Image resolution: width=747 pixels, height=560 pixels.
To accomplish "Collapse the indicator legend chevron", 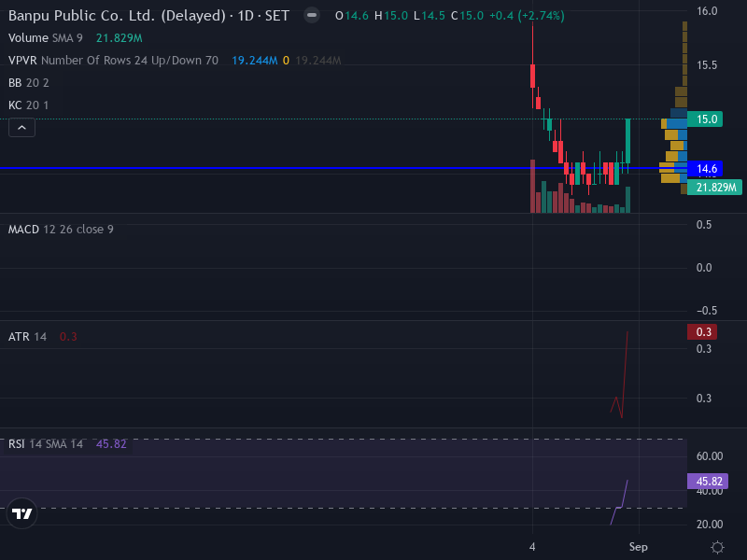I will click(x=21, y=128).
